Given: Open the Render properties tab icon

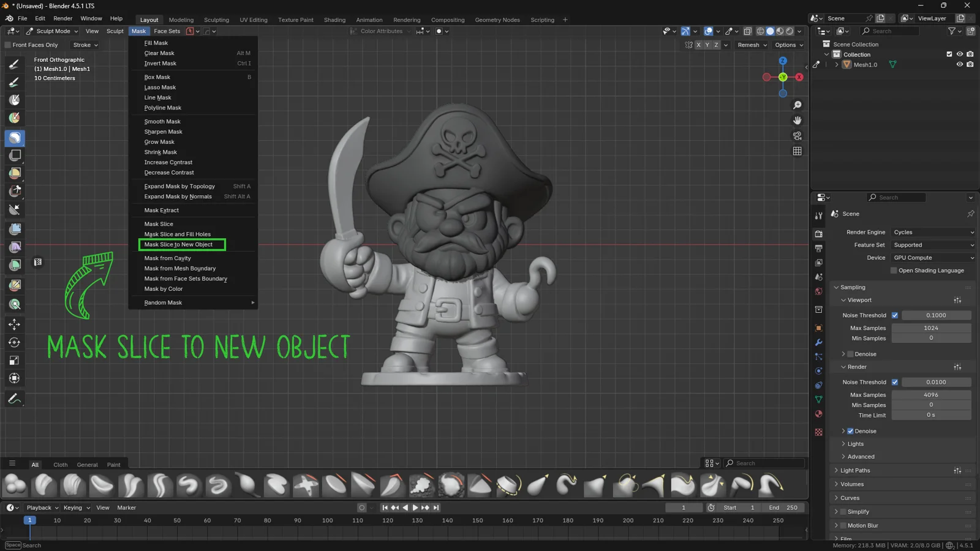Looking at the screenshot, I should click(818, 234).
